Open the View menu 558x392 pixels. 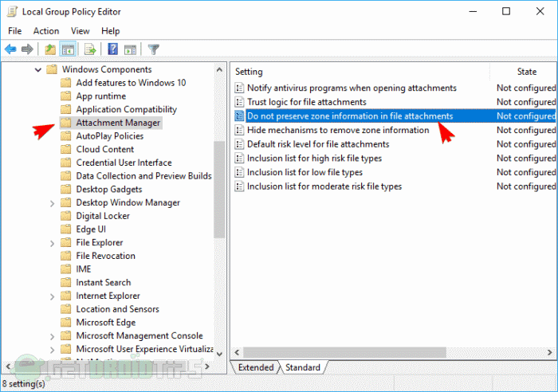(x=81, y=31)
